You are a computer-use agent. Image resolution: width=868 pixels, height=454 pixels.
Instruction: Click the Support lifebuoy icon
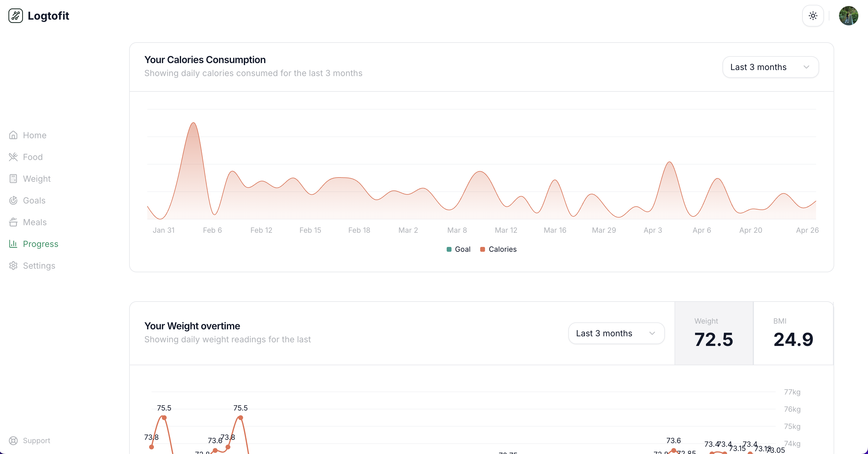pos(13,440)
